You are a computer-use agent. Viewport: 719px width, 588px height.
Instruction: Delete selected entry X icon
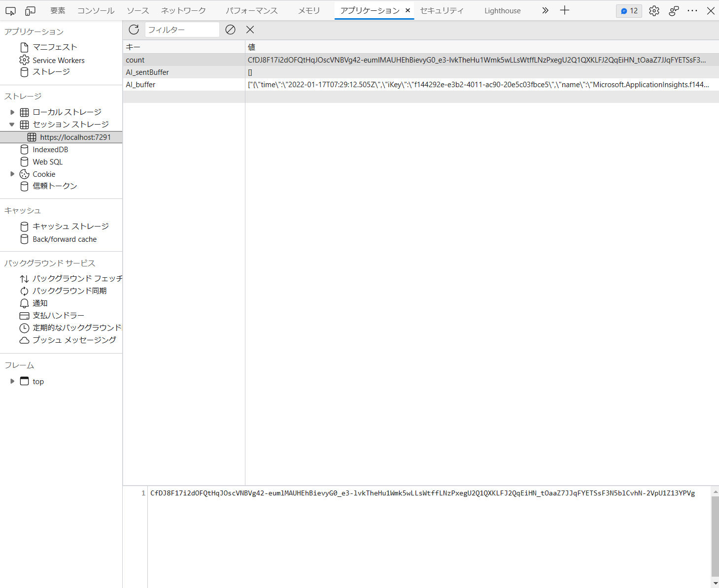click(x=250, y=30)
